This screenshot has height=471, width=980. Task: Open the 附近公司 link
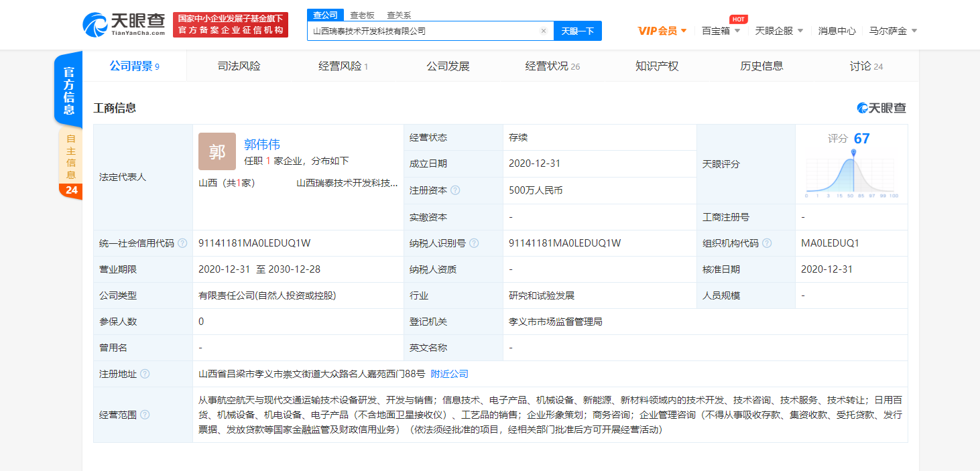[x=449, y=374]
